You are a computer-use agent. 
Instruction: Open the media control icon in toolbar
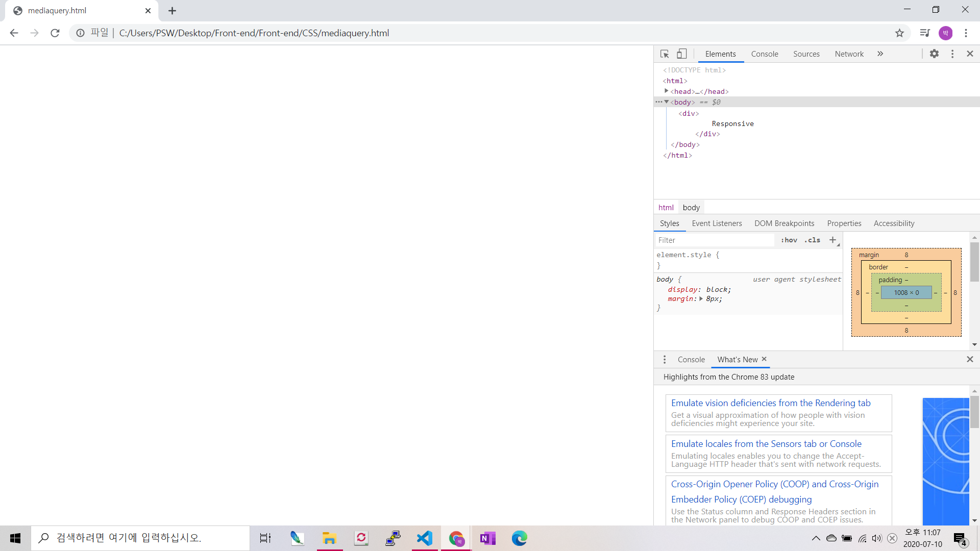coord(924,33)
